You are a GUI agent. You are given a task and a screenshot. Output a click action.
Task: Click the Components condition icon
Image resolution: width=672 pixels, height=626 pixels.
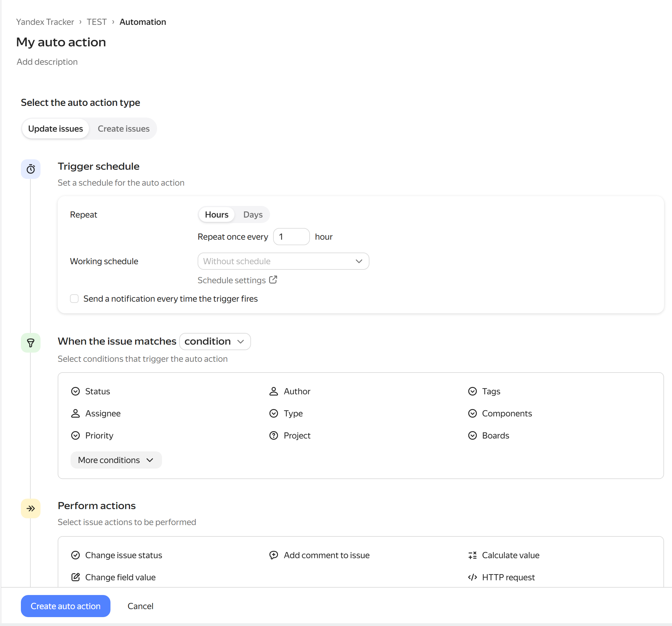pyautogui.click(x=472, y=413)
